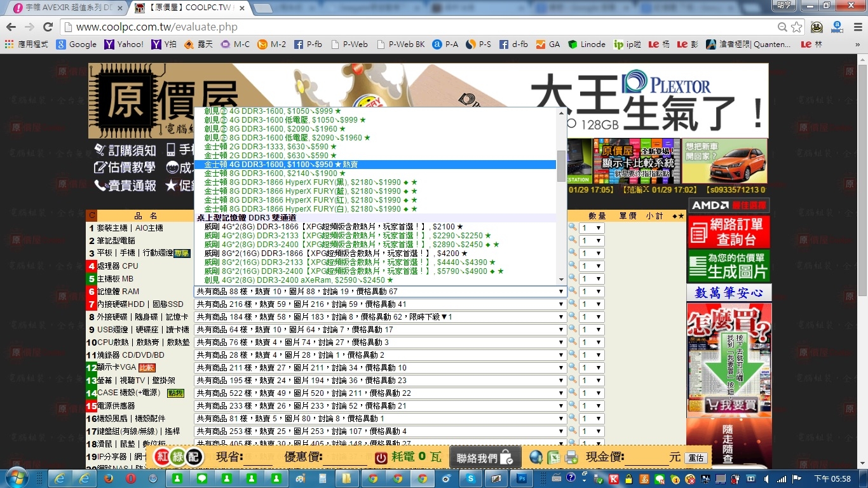
Task: Click the globe icon in the bottom bar
Action: click(x=536, y=457)
